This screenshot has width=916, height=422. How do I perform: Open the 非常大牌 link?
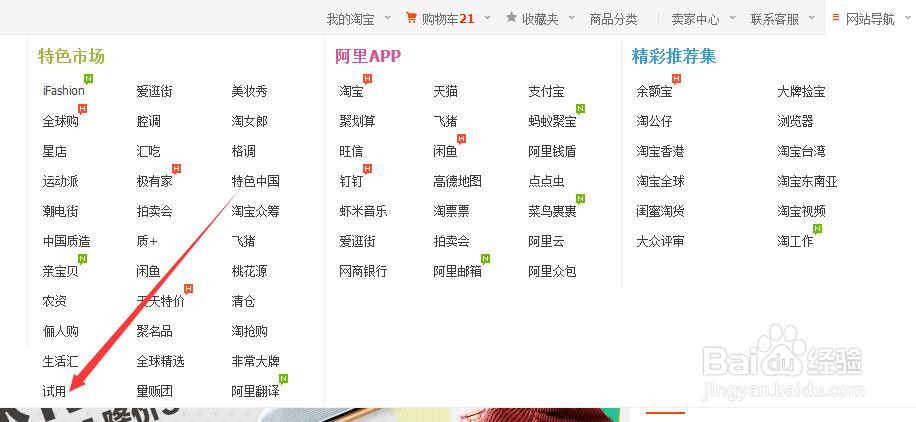(x=255, y=361)
